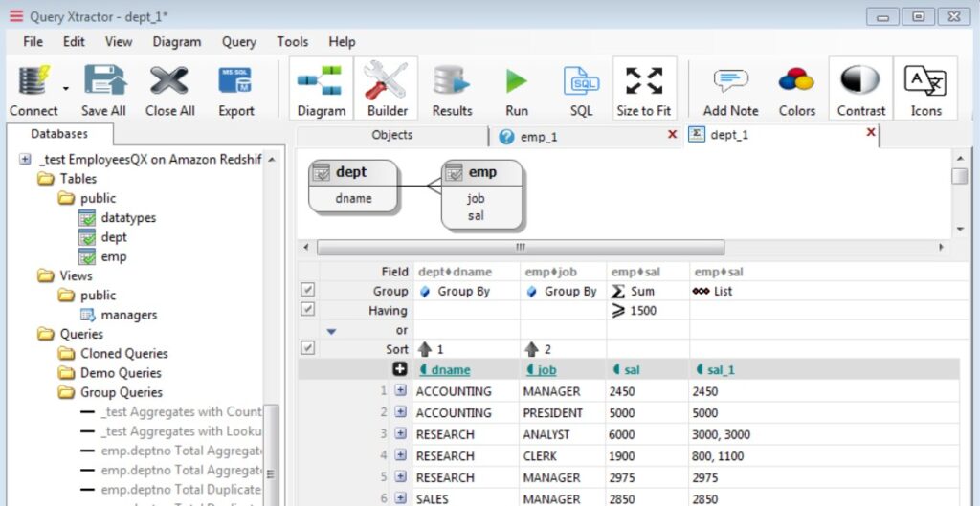Expand result row 5 RESEARCH MANAGER
980x506 pixels.
401,476
